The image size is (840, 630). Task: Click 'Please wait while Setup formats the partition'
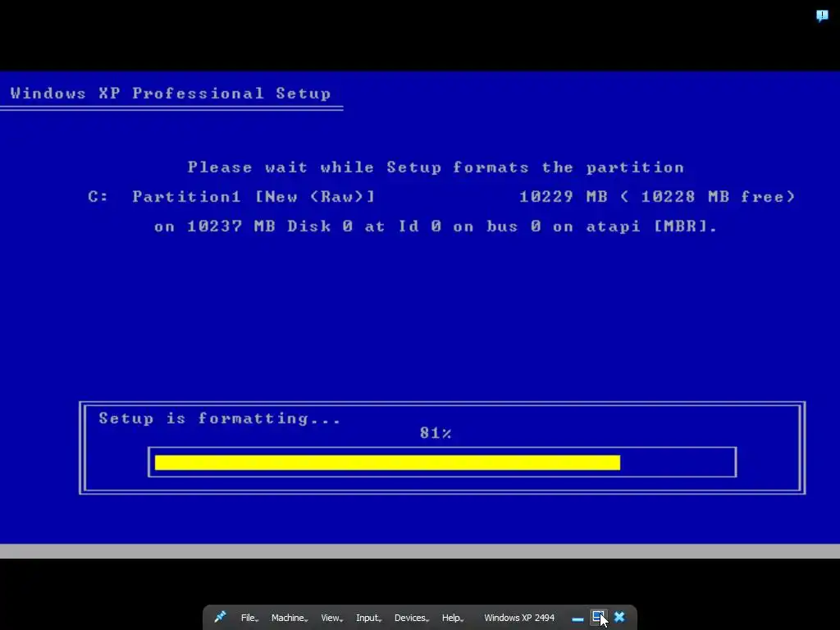click(x=436, y=167)
